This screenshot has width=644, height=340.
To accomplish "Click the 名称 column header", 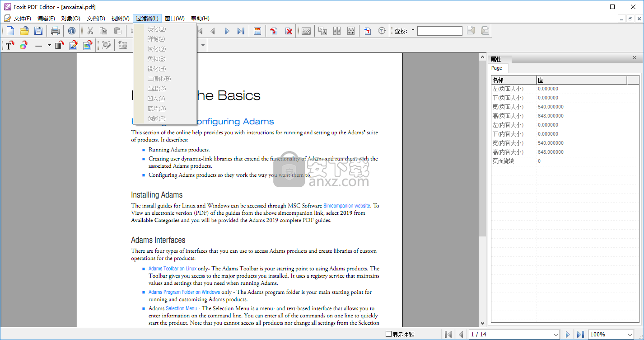I will (513, 80).
